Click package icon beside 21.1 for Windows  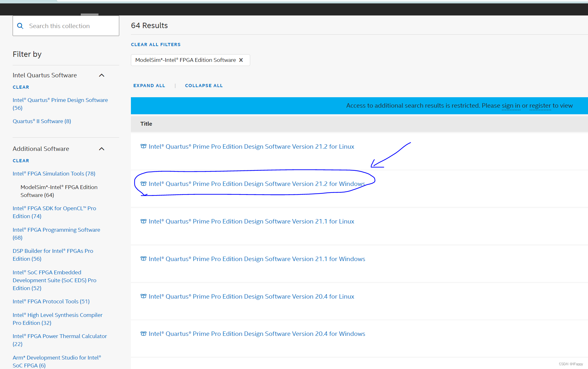(144, 259)
